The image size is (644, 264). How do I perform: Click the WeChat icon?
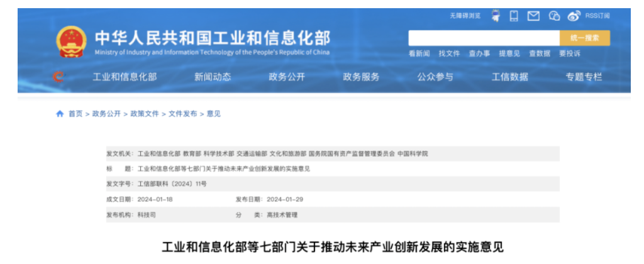(x=555, y=16)
